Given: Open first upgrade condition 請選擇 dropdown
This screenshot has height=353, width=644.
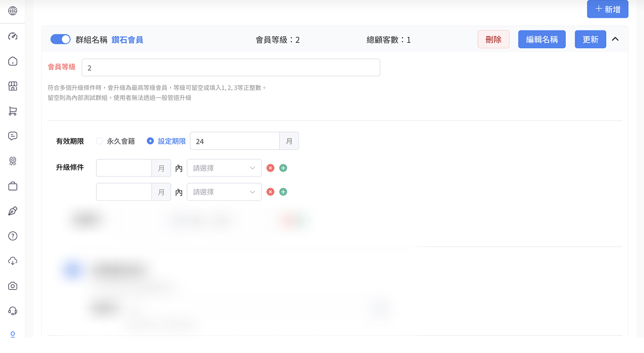Looking at the screenshot, I should (x=224, y=168).
